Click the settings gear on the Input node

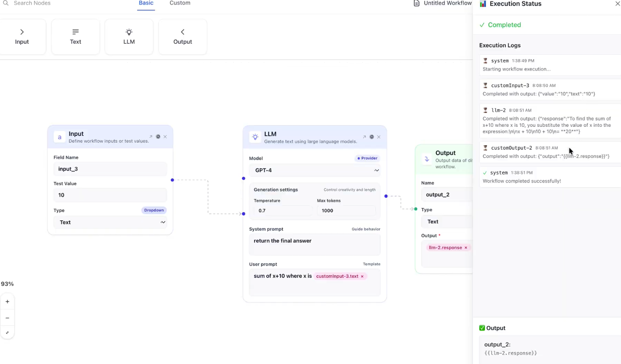(x=158, y=137)
